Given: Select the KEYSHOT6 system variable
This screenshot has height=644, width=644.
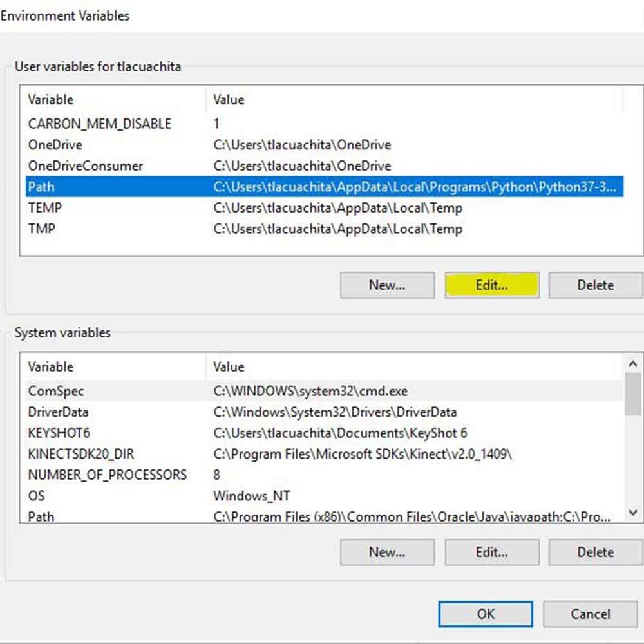Looking at the screenshot, I should pos(59,433).
